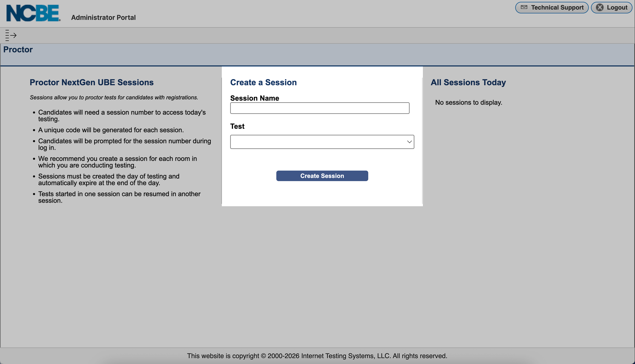Click the Proctor page heading
Viewport: 635px width, 364px height.
tap(18, 50)
